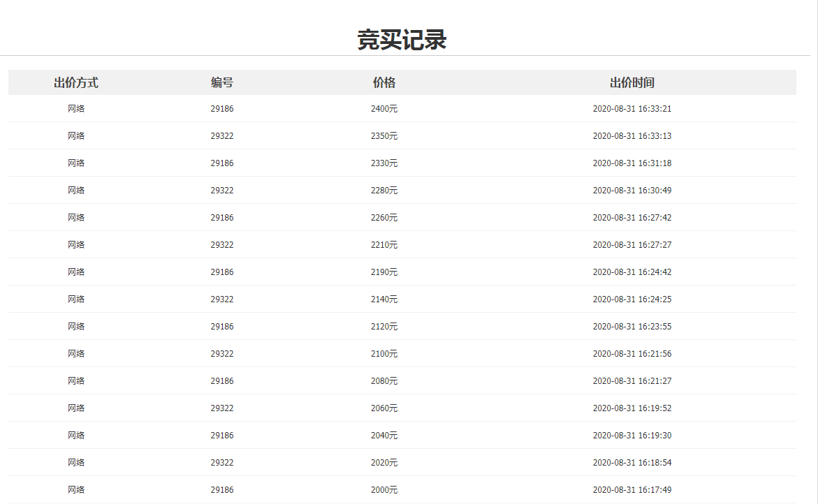This screenshot has height=504, width=818.
Task: Click the 出价时间 column header
Action: (x=630, y=82)
